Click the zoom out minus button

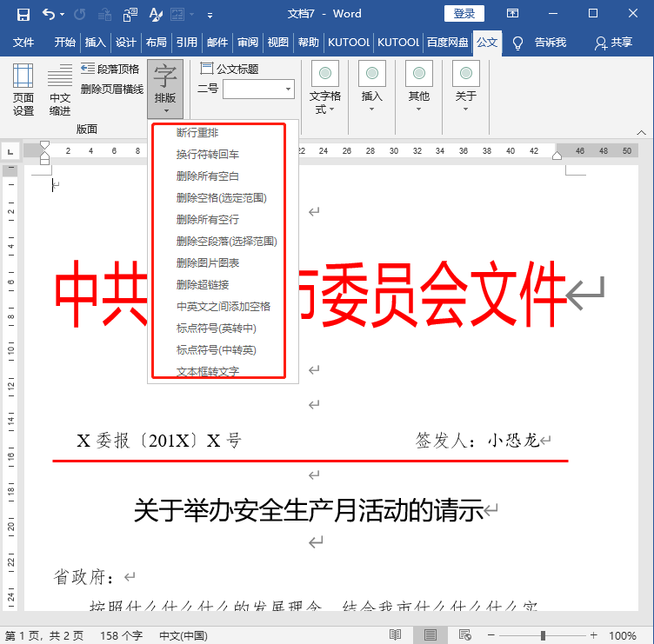pyautogui.click(x=490, y=634)
